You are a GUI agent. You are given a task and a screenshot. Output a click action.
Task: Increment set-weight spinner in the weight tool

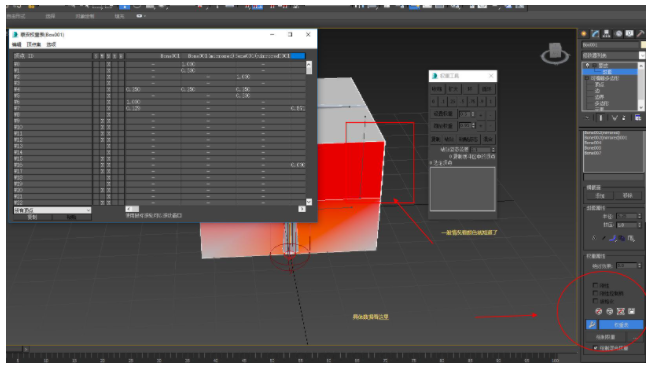click(473, 113)
